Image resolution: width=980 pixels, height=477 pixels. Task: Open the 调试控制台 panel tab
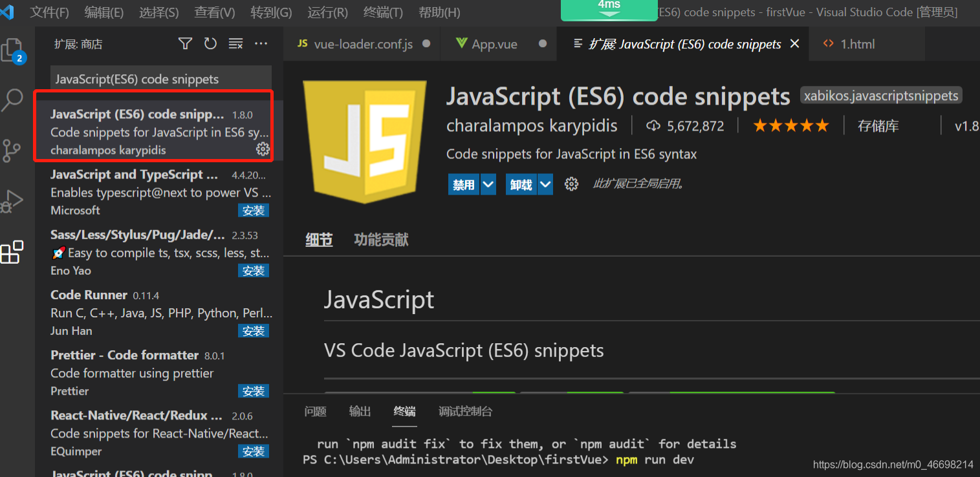(x=465, y=411)
